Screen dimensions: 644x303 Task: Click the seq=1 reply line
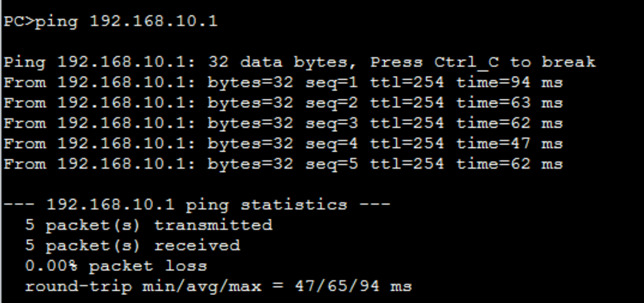[283, 82]
